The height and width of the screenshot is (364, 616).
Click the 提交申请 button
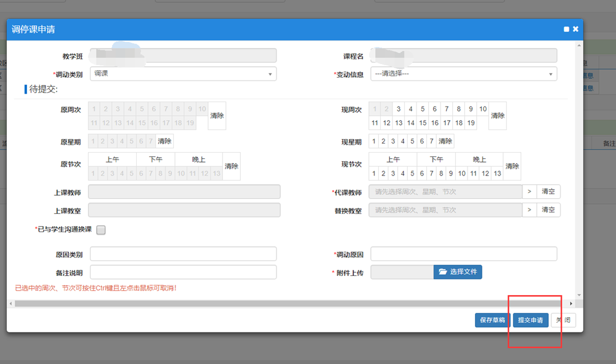[530, 320]
